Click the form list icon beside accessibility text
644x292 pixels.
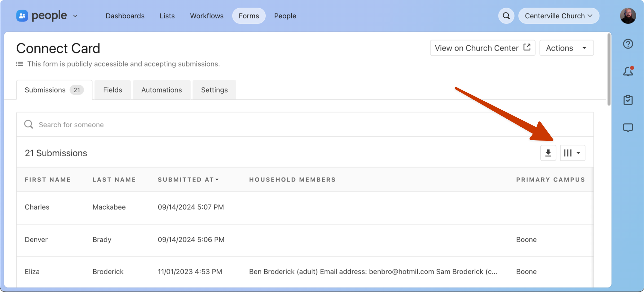(x=19, y=64)
